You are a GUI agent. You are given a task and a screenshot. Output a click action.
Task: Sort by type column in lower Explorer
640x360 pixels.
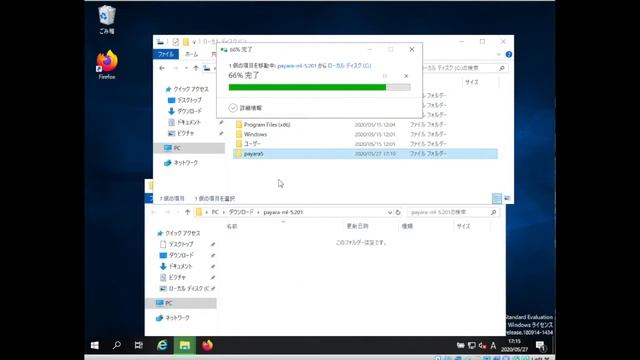pos(407,226)
